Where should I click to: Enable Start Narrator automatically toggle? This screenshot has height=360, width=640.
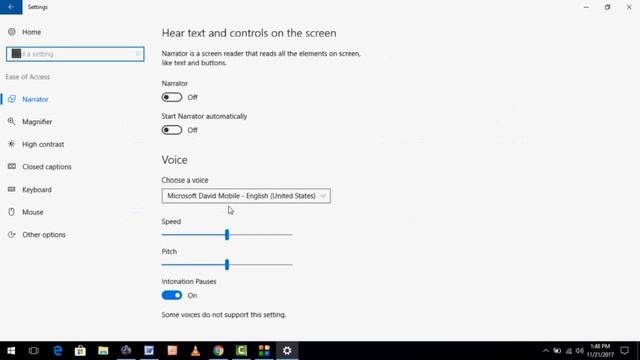tap(172, 130)
